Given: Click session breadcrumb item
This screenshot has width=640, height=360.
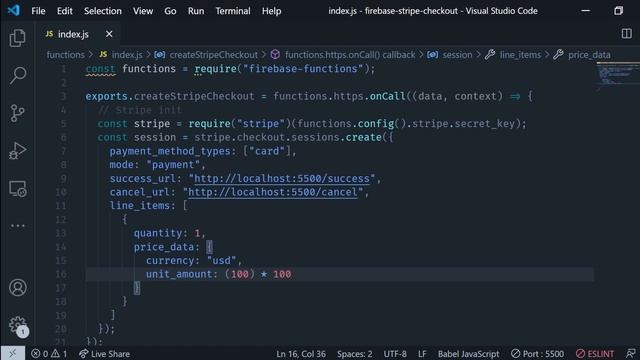Looking at the screenshot, I should click(x=450, y=55).
